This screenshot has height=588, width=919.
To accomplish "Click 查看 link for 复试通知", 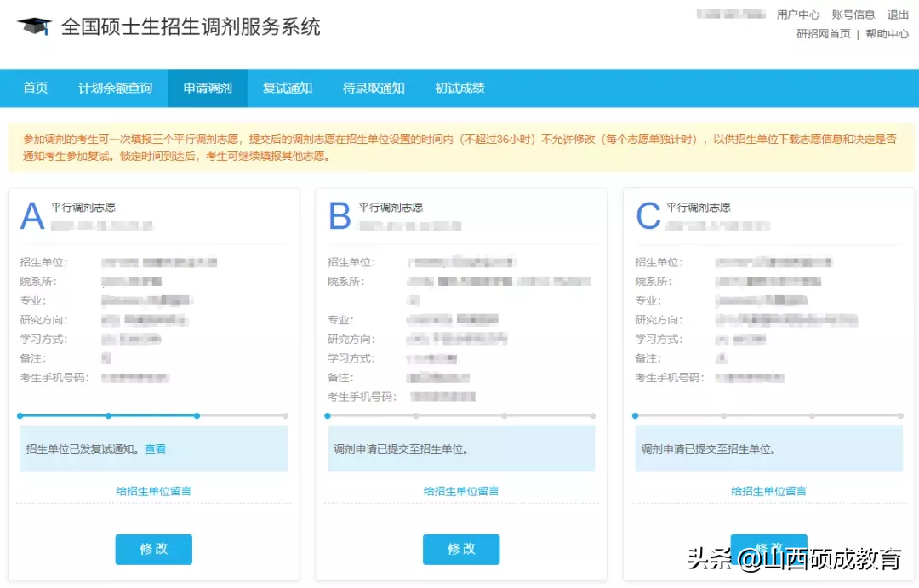I will pos(156,449).
